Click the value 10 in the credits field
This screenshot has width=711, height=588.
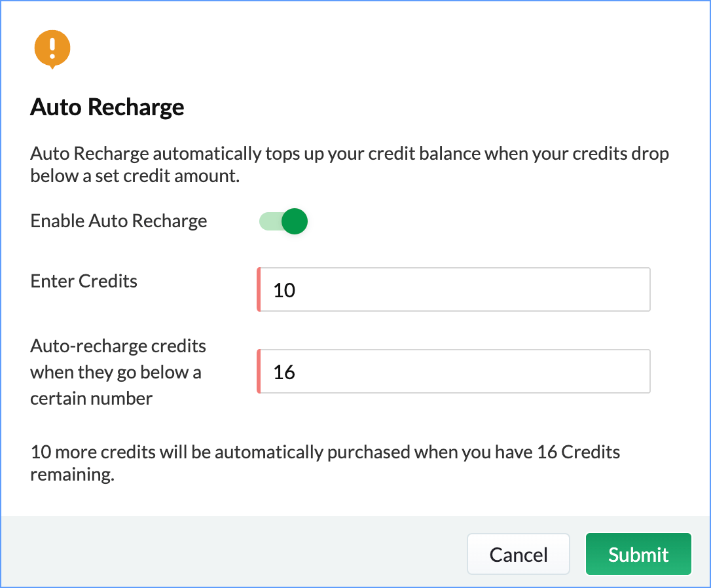click(284, 290)
